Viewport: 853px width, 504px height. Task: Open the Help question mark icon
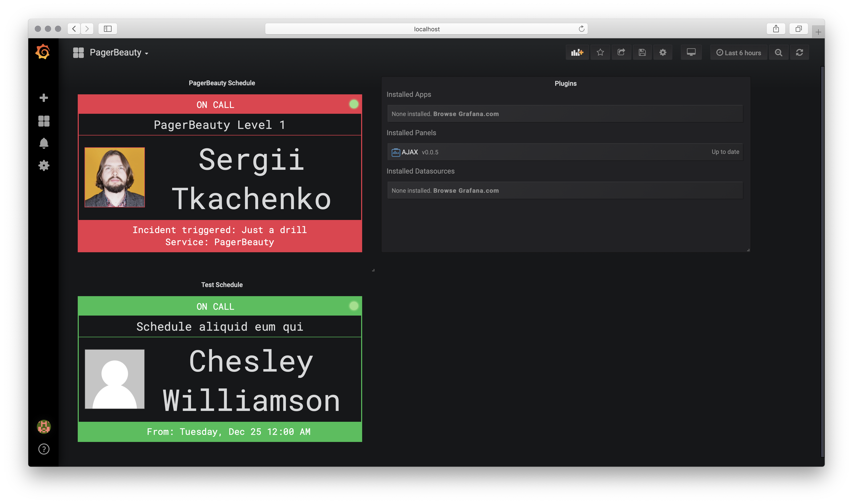44,449
